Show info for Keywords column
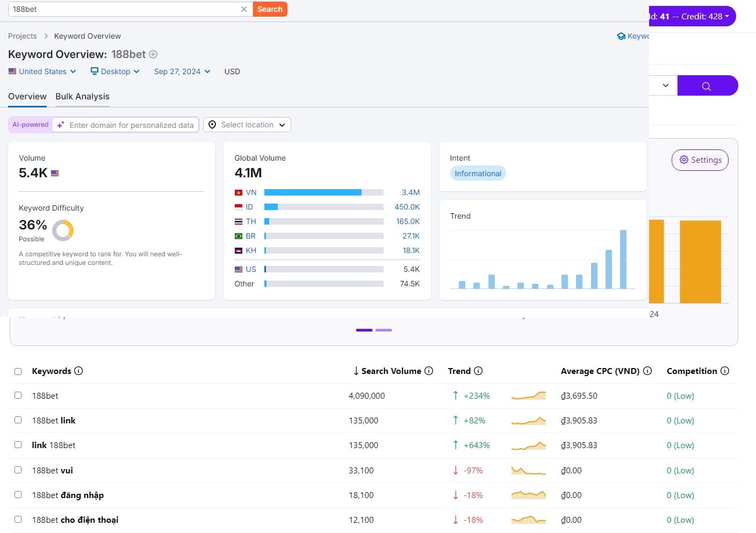756x533 pixels. (78, 371)
